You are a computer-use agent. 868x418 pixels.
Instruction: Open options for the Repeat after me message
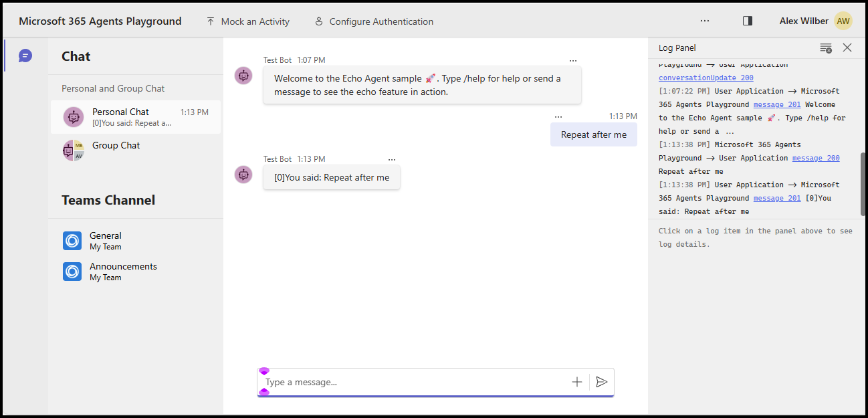[x=558, y=115]
